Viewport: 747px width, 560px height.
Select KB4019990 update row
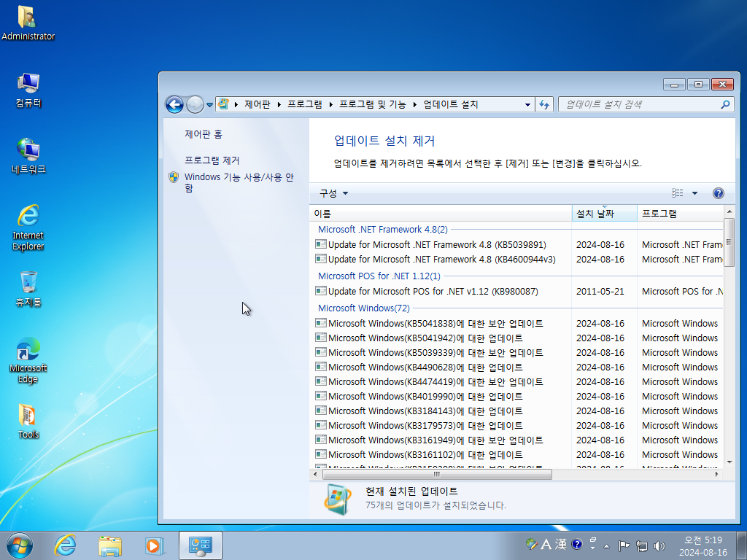(425, 397)
